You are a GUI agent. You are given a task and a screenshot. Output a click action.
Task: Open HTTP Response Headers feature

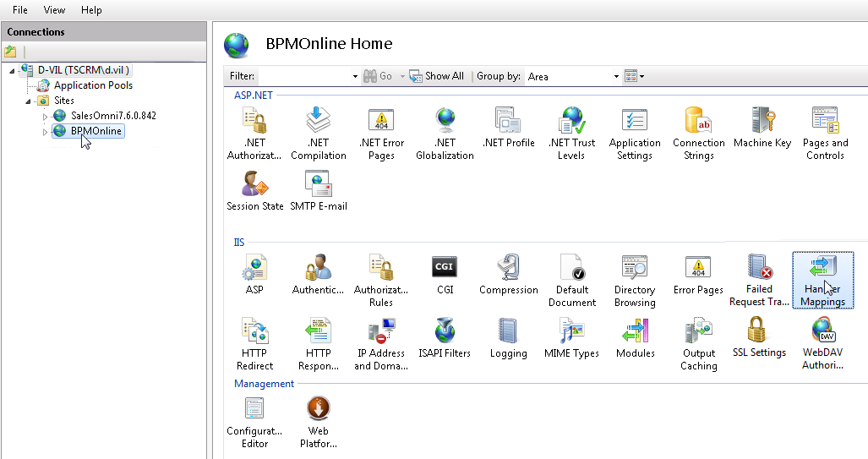point(319,344)
